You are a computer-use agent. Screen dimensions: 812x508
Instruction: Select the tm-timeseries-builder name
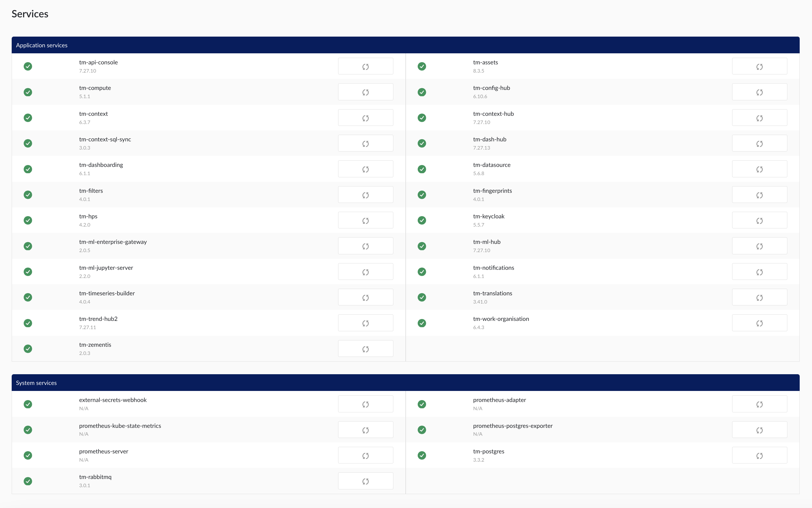click(x=107, y=293)
